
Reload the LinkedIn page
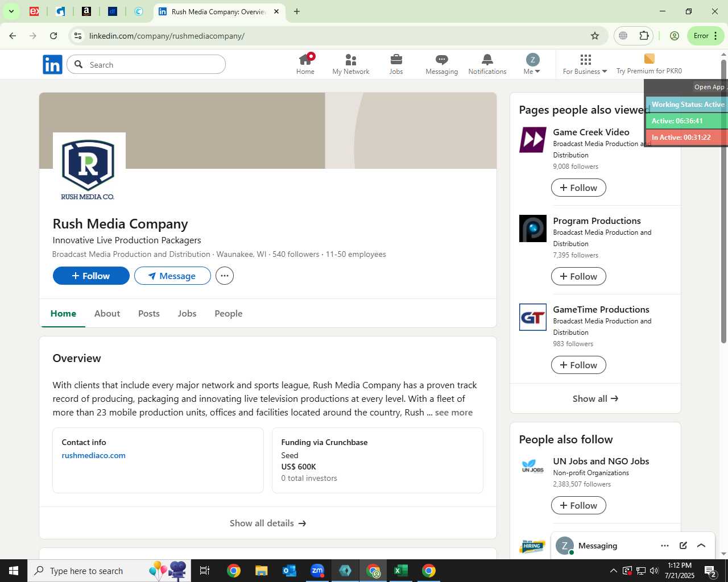coord(53,36)
